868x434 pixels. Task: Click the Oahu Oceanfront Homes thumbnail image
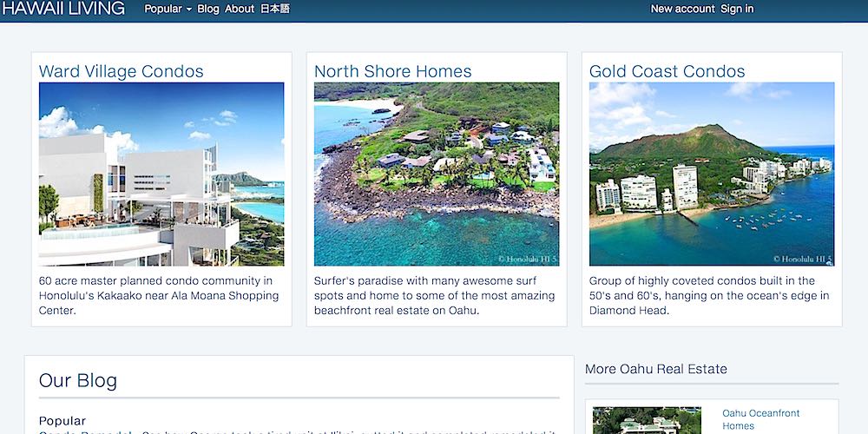pyautogui.click(x=647, y=421)
